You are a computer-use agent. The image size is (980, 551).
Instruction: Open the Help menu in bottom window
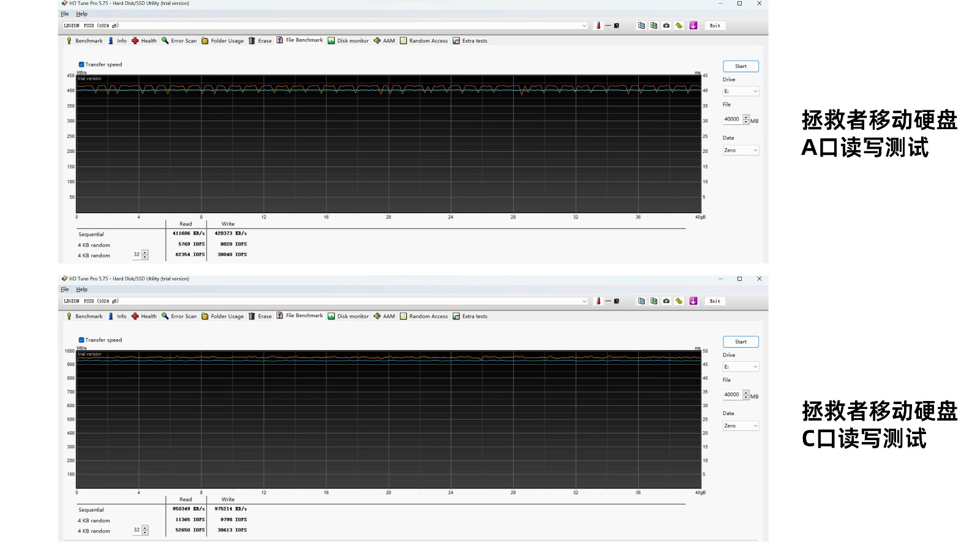coord(81,290)
